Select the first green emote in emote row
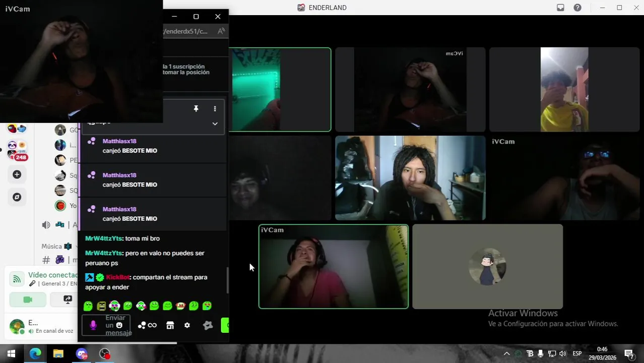This screenshot has width=644, height=363. pos(88,306)
